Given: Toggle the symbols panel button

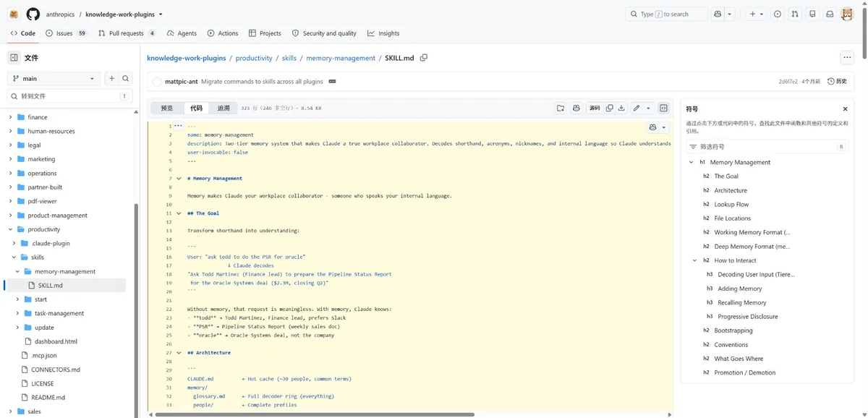Looking at the screenshot, I should [x=663, y=108].
